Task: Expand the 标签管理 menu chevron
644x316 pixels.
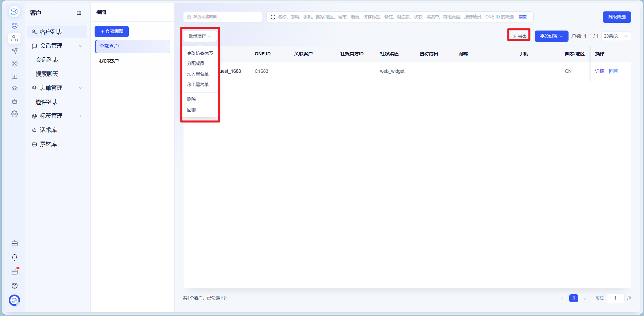Action: click(x=80, y=116)
